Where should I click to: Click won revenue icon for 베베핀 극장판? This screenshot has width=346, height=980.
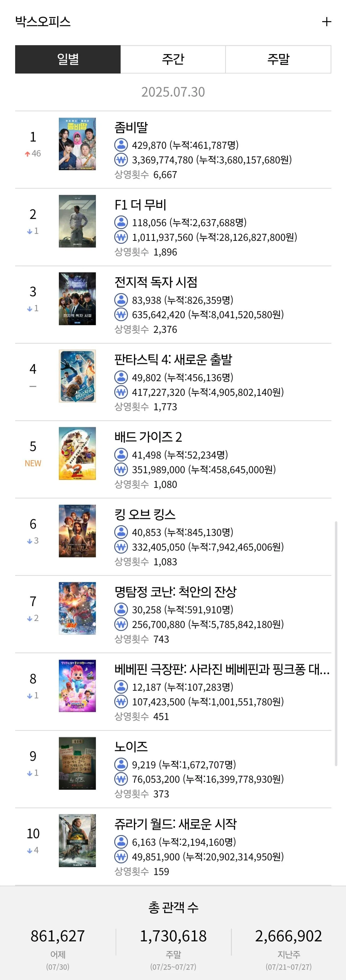tap(121, 702)
